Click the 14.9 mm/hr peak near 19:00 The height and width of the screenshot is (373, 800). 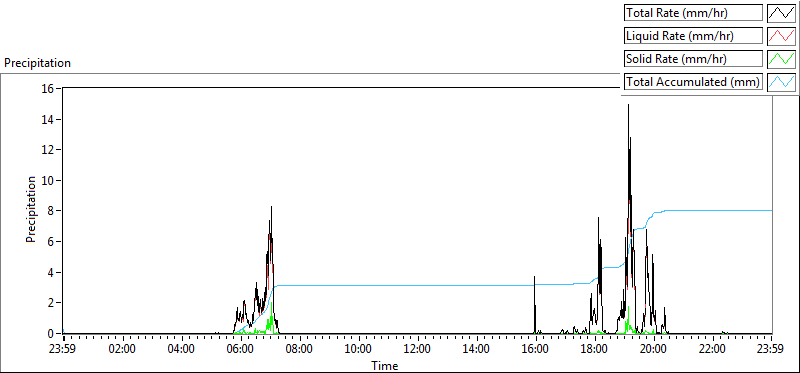628,106
